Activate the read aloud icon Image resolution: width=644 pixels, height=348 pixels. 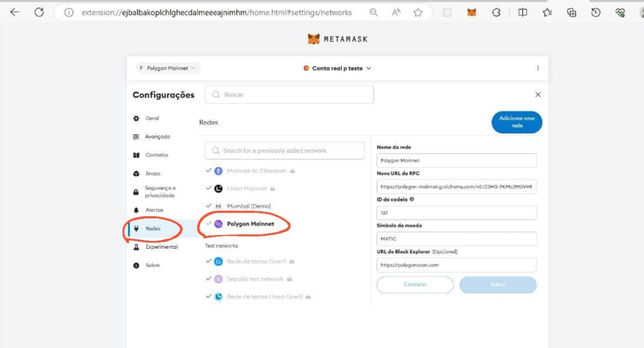click(x=396, y=13)
